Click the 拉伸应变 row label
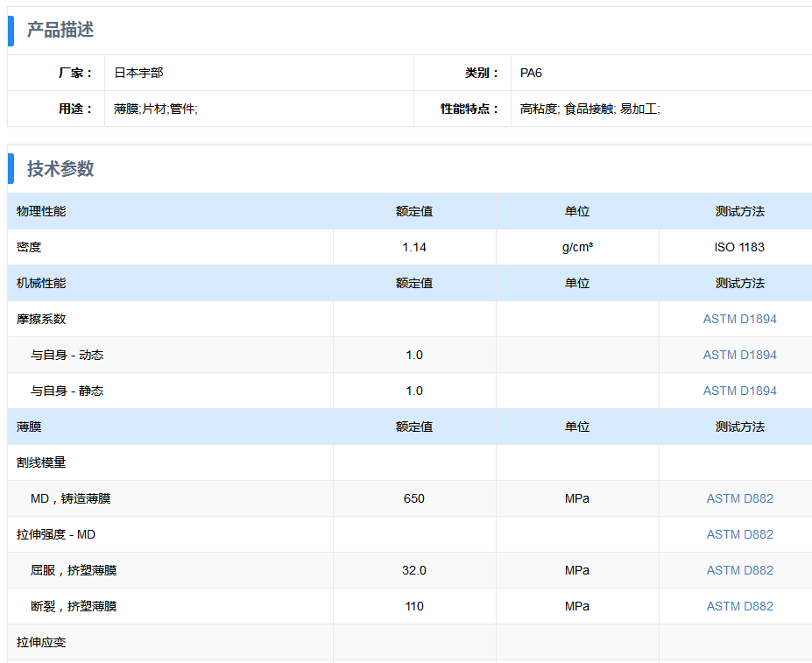This screenshot has height=663, width=812. click(x=41, y=642)
